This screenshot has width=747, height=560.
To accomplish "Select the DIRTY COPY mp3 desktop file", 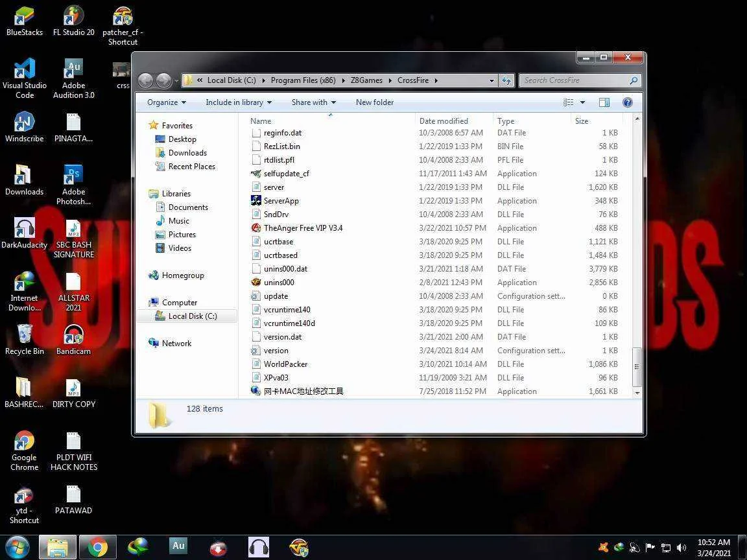I will [x=73, y=393].
